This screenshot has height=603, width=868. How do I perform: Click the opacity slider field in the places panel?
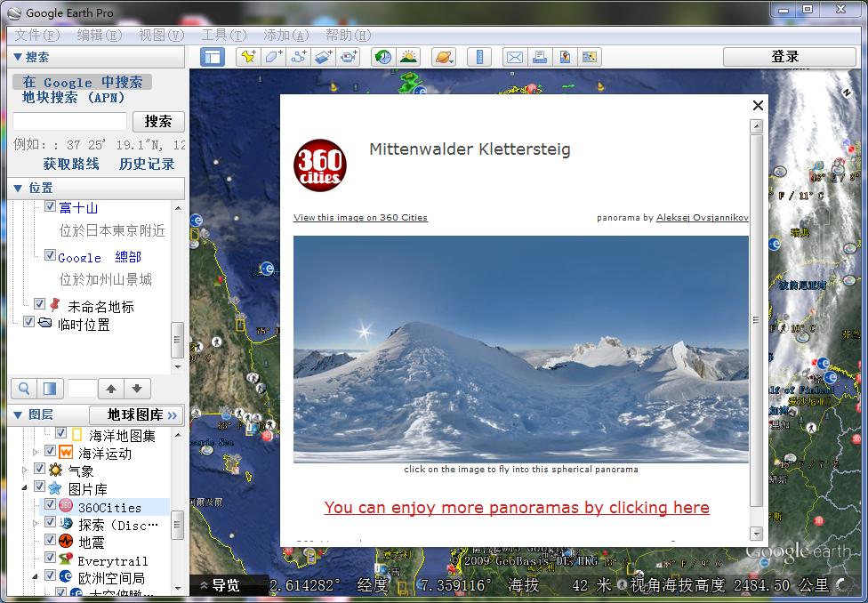click(x=82, y=389)
